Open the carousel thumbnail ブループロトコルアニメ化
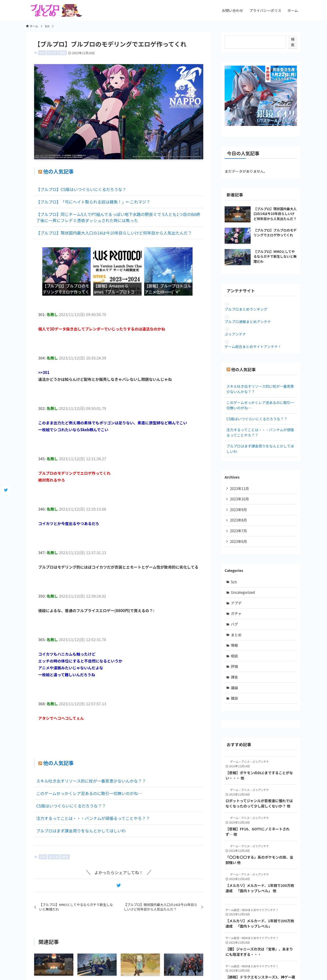Image resolution: width=327 pixels, height=980 pixels. pos(168,271)
